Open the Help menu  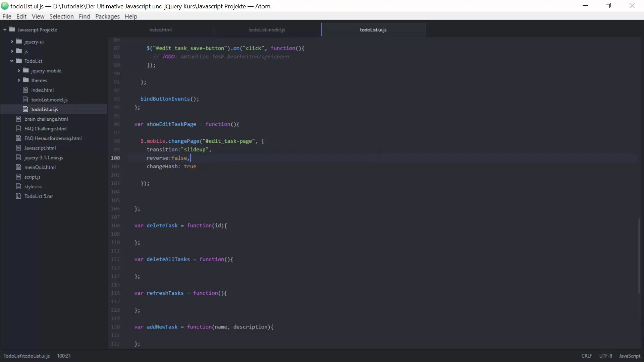pos(131,16)
